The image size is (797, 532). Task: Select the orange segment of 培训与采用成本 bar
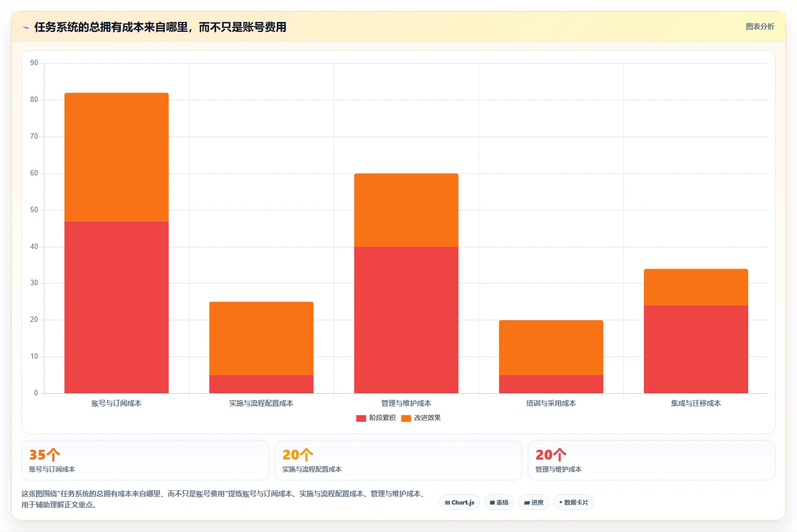(551, 348)
